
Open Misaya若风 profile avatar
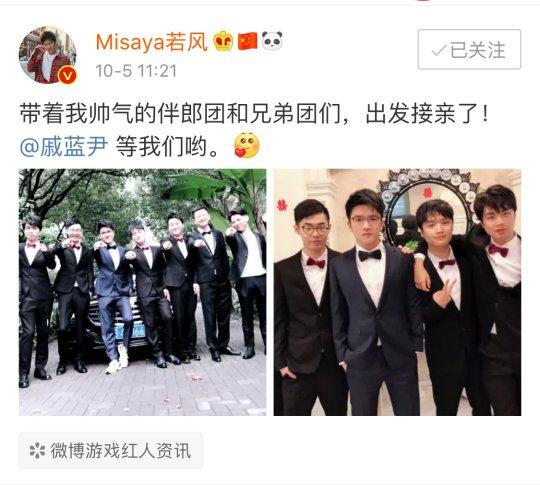coord(48,54)
